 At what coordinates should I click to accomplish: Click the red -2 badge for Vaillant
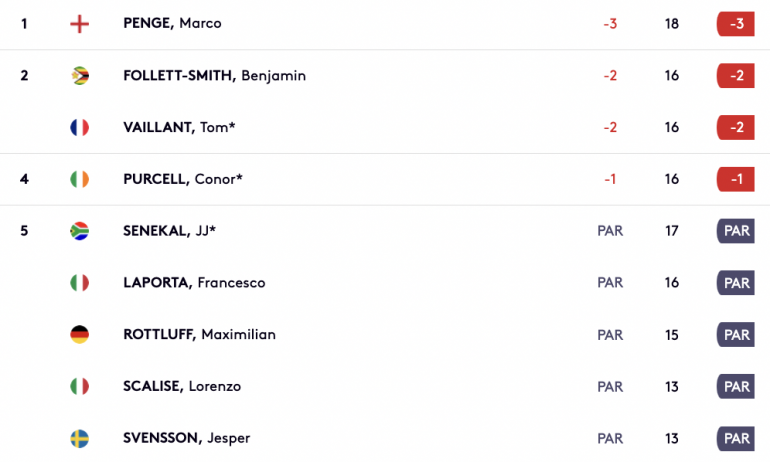pyautogui.click(x=736, y=128)
